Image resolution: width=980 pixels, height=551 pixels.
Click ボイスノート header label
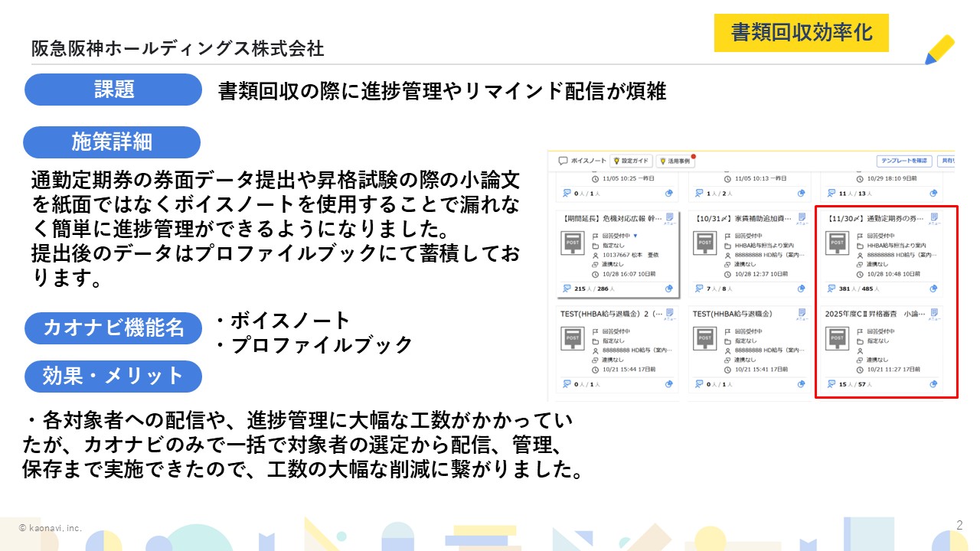[588, 161]
